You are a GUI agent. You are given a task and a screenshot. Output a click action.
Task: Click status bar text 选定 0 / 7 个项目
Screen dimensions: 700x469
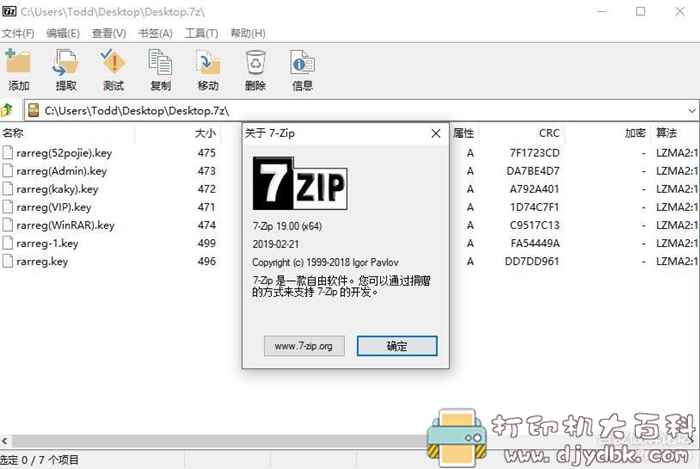point(39,459)
